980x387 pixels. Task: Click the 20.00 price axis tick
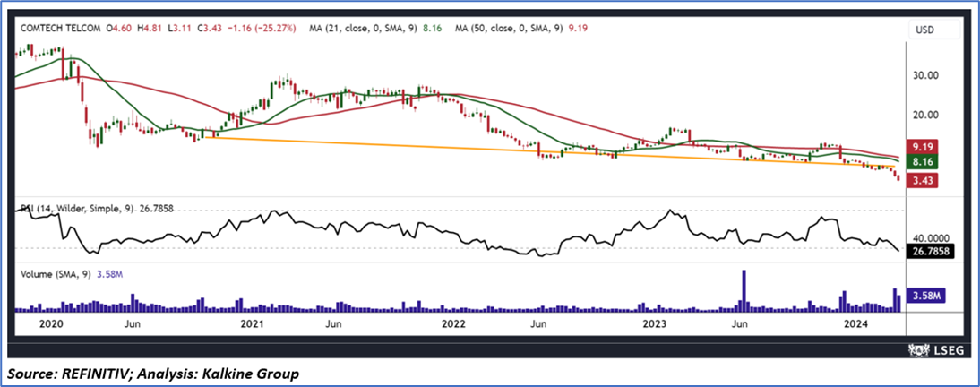pos(926,115)
